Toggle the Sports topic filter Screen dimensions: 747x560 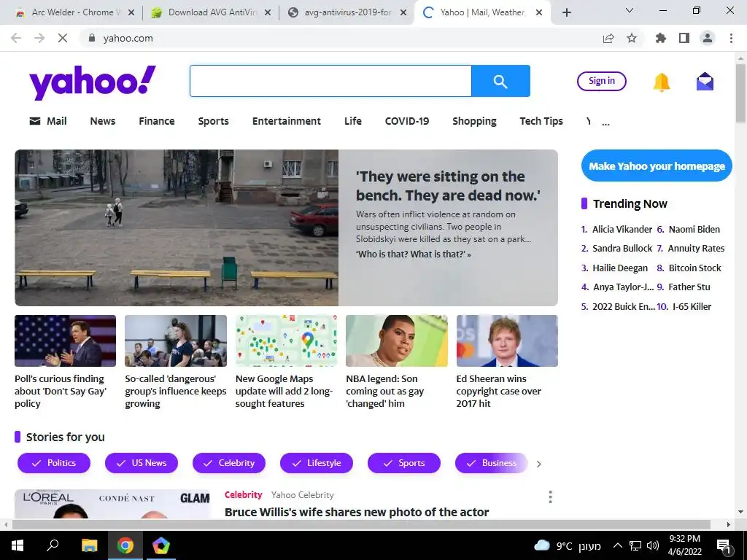(x=404, y=463)
